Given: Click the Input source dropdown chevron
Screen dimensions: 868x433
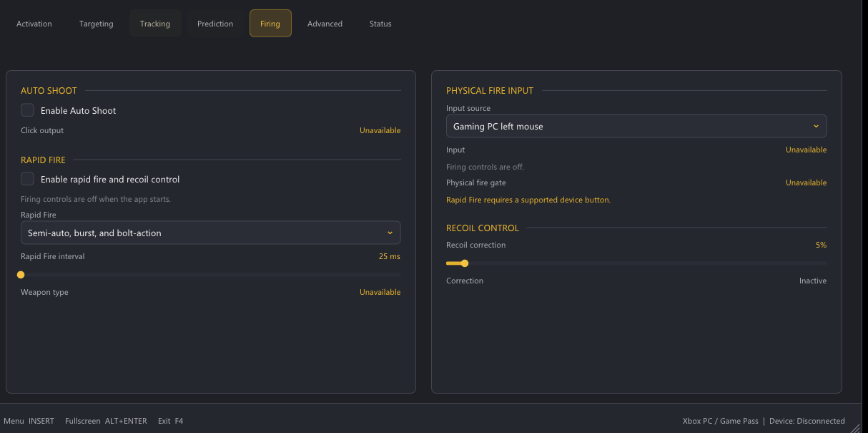Looking at the screenshot, I should [816, 126].
